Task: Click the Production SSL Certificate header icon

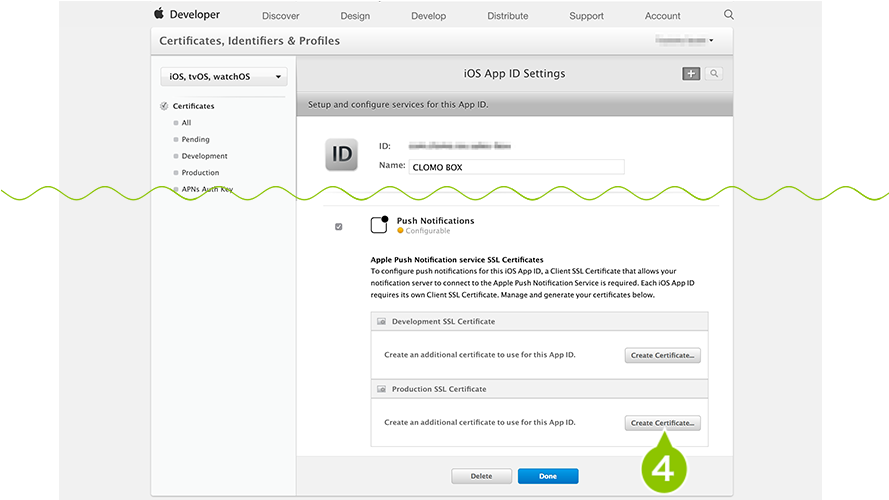Action: point(382,389)
